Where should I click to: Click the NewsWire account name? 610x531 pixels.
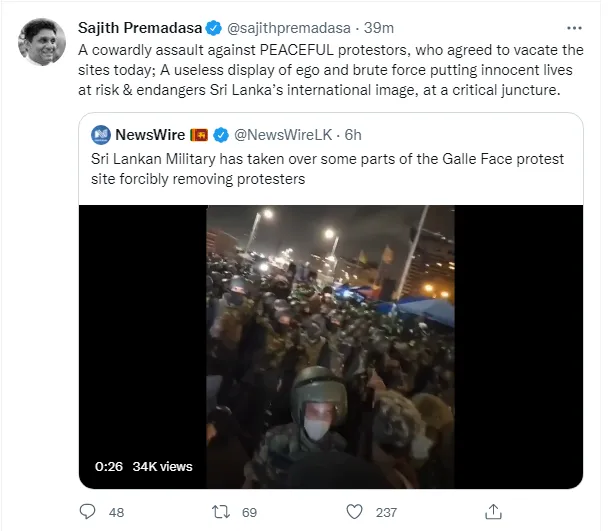(150, 135)
